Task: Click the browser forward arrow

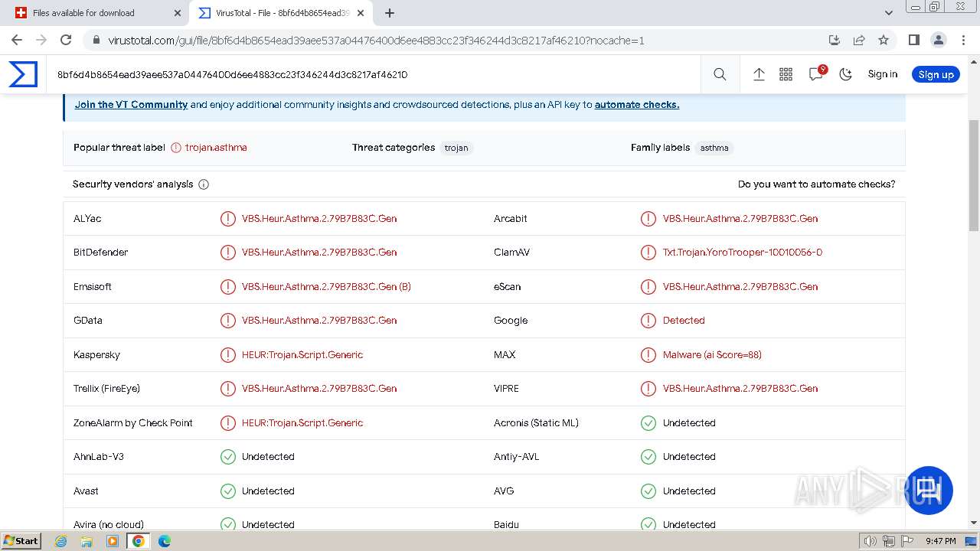Action: click(41, 40)
